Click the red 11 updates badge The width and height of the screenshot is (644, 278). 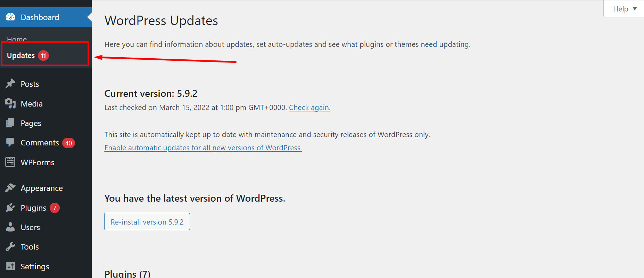pos(43,56)
